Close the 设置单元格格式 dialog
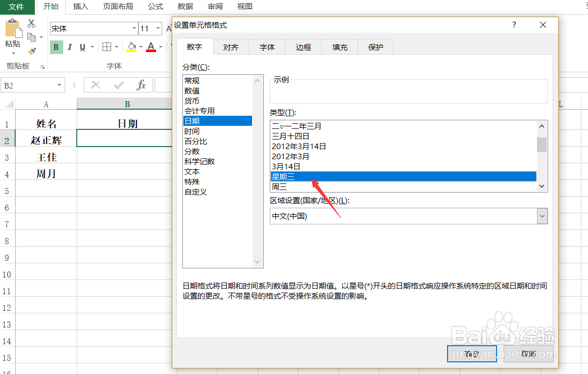Screen dimensions: 588x374 click(x=543, y=25)
